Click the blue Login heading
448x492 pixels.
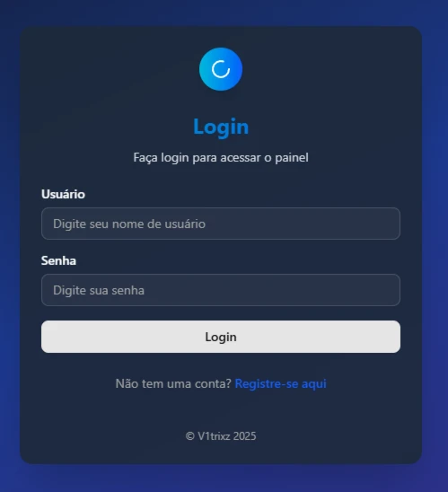221,127
